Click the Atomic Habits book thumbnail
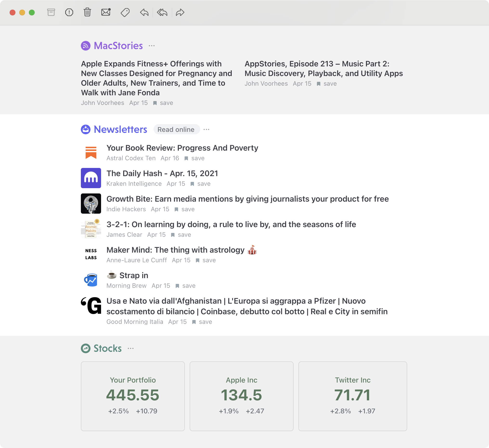The width and height of the screenshot is (489, 448). [x=91, y=229]
